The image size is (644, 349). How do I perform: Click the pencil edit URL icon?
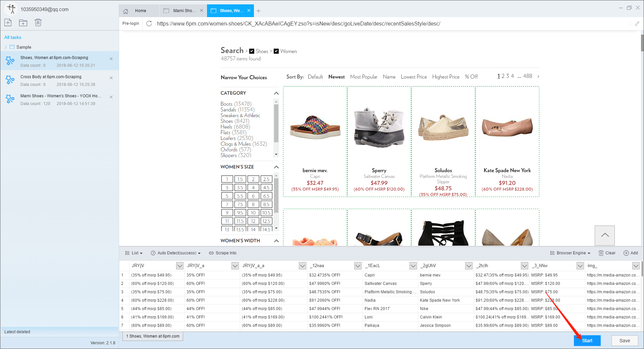637,23
